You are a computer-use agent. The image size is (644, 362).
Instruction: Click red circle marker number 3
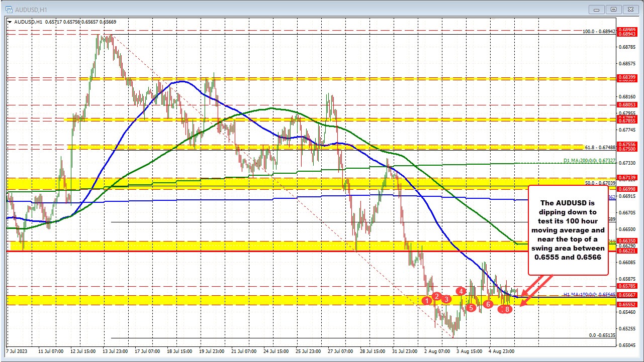[446, 299]
